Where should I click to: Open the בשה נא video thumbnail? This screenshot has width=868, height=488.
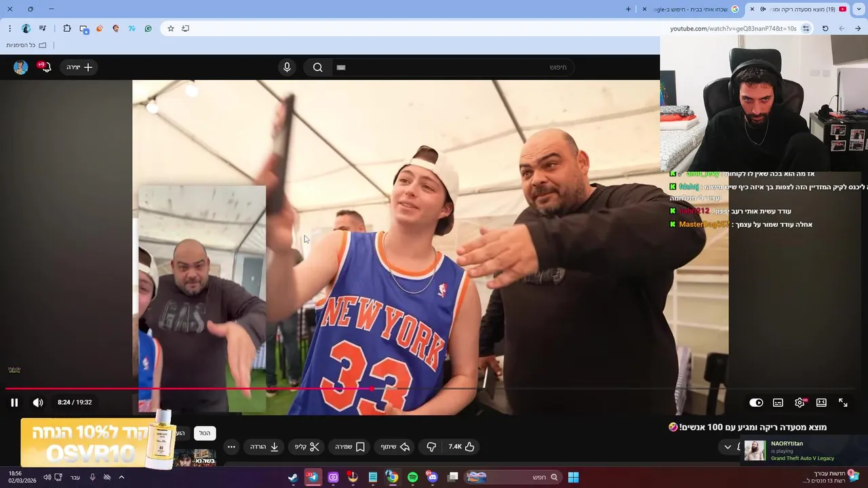195,458
